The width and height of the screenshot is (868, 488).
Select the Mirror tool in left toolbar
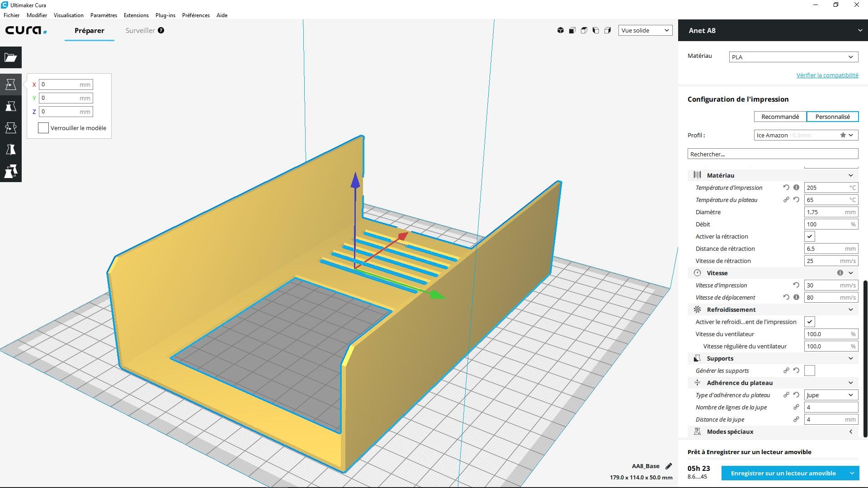pos(10,150)
